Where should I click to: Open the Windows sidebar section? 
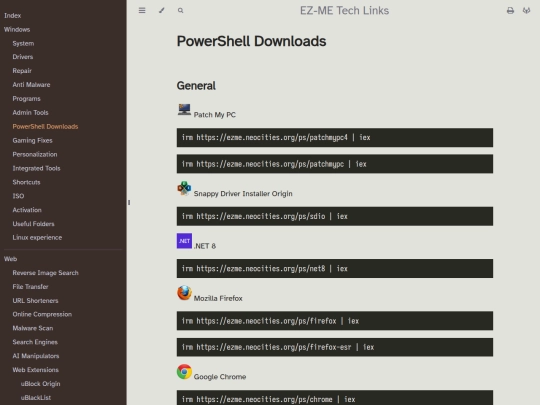tap(17, 29)
